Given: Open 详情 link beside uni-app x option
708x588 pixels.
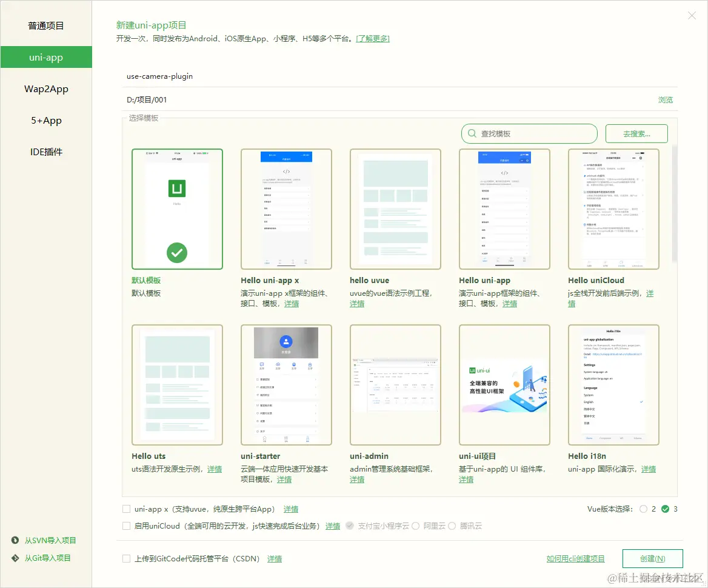Looking at the screenshot, I should pyautogui.click(x=291, y=509).
